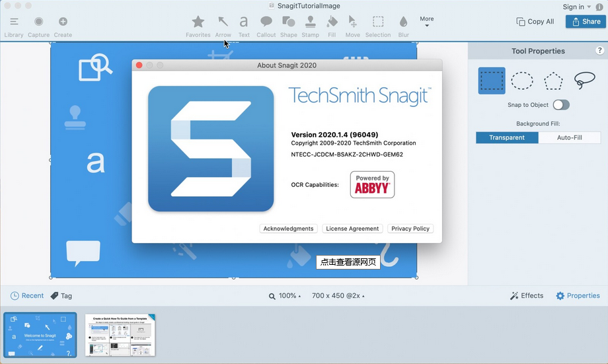Click the info icon beside Sign in
The height and width of the screenshot is (364, 608).
click(x=599, y=7)
